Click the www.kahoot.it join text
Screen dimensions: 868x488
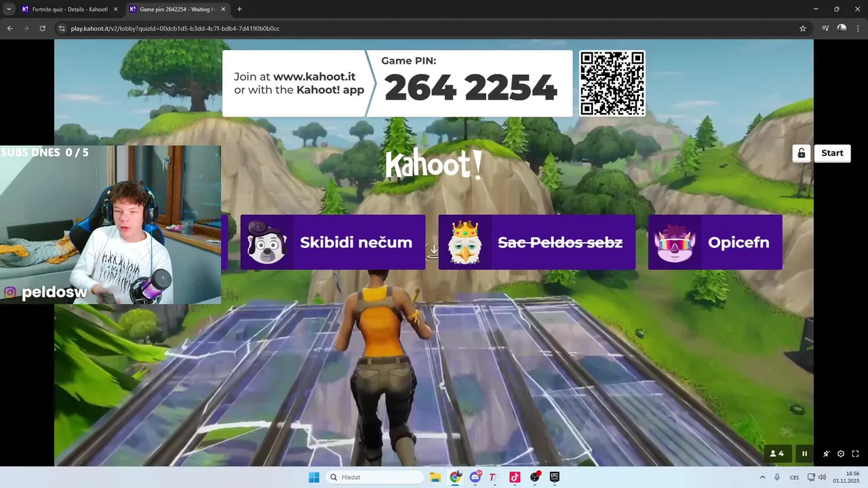pyautogui.click(x=314, y=77)
